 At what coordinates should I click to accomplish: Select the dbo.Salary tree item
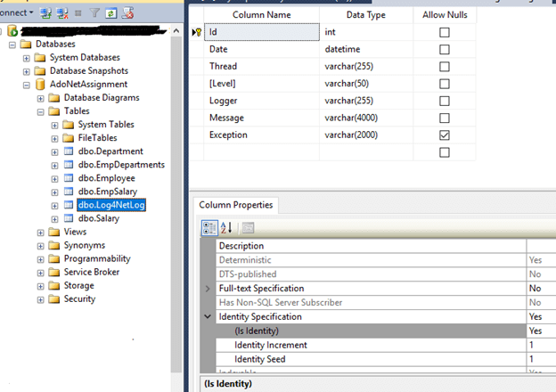99,218
